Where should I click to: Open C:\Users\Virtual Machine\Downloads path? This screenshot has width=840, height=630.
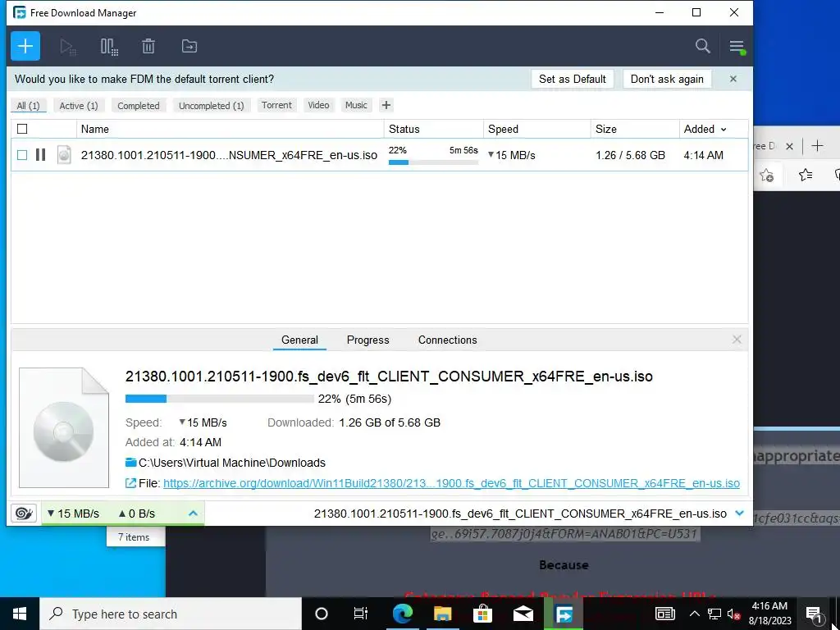click(232, 463)
